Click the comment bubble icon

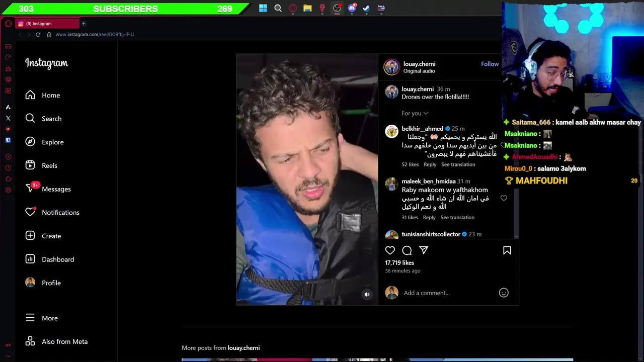click(407, 250)
